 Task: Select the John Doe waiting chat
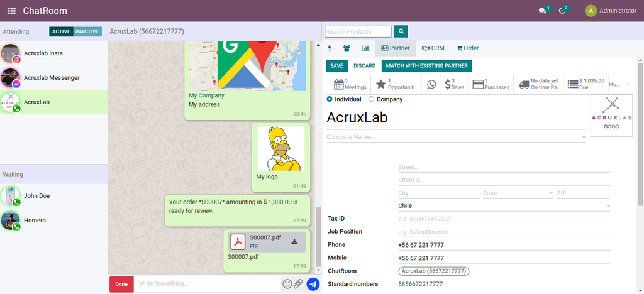[x=54, y=196]
